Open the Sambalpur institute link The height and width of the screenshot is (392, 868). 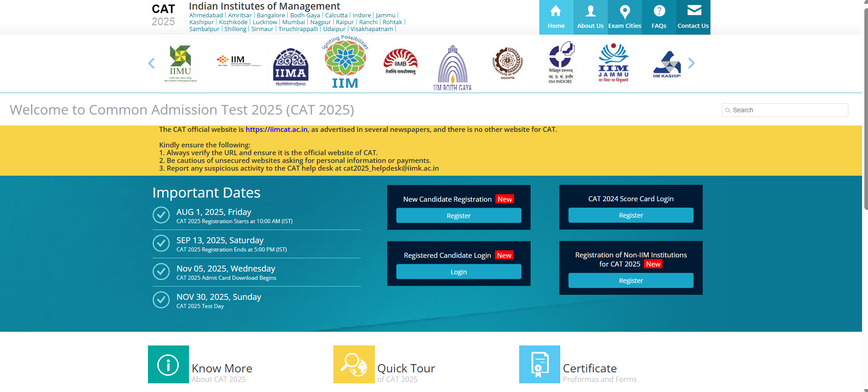pos(204,29)
